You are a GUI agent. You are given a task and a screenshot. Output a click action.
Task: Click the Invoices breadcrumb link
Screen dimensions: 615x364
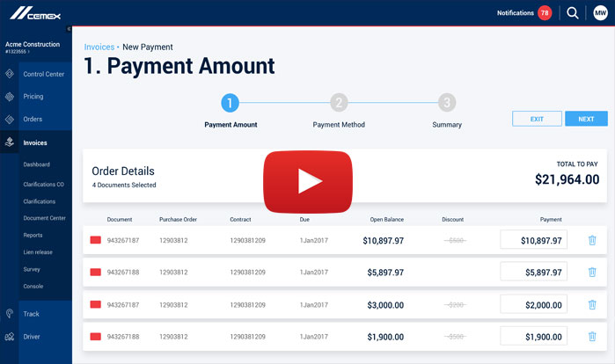coord(99,47)
